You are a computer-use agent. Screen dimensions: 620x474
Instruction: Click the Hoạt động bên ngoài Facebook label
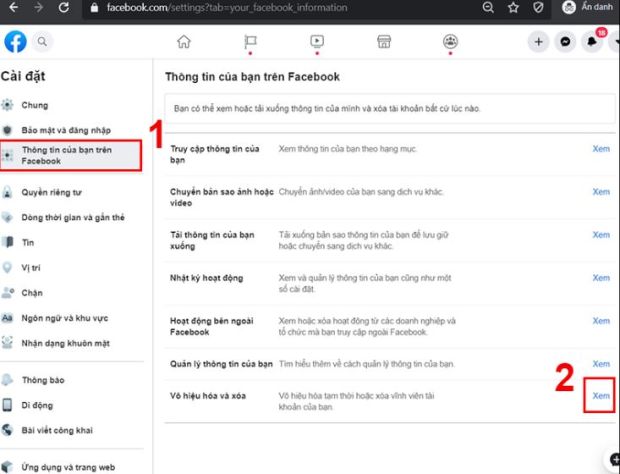212,326
